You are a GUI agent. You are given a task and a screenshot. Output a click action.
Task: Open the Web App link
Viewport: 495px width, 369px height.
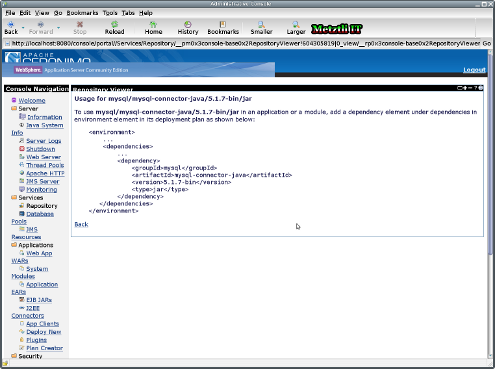39,253
